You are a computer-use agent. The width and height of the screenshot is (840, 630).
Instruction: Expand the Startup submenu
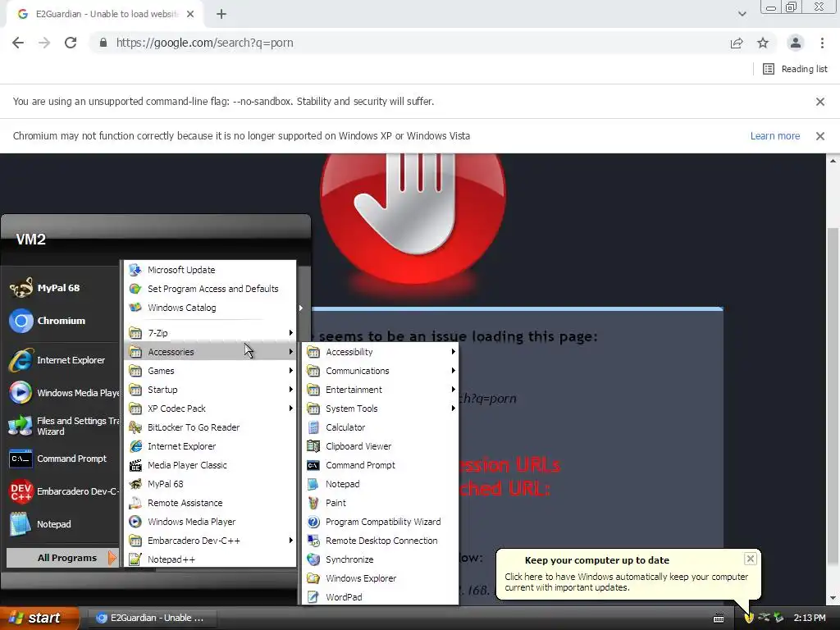point(210,390)
